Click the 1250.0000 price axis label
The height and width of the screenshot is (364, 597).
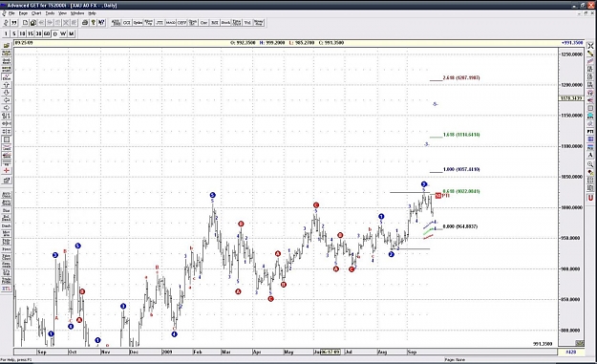click(571, 54)
